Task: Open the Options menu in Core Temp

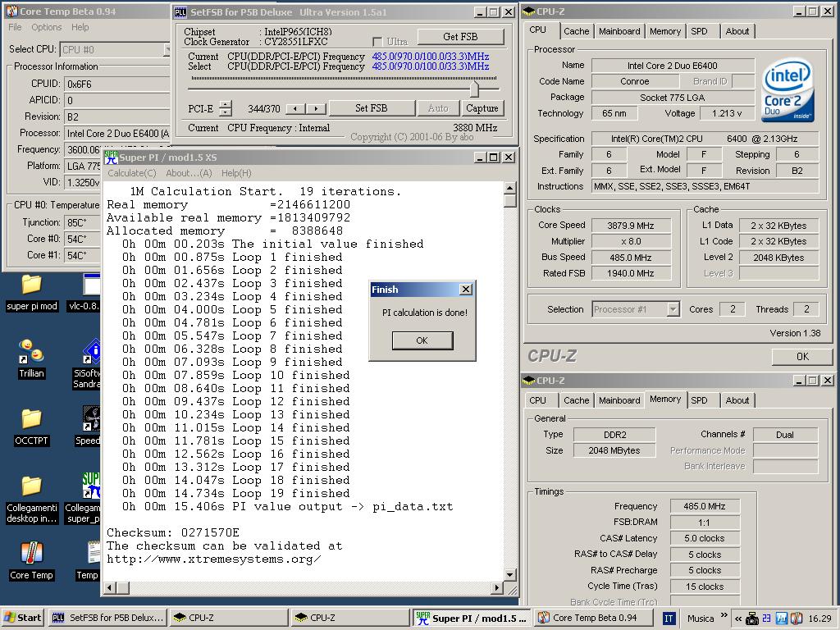Action: click(x=47, y=27)
